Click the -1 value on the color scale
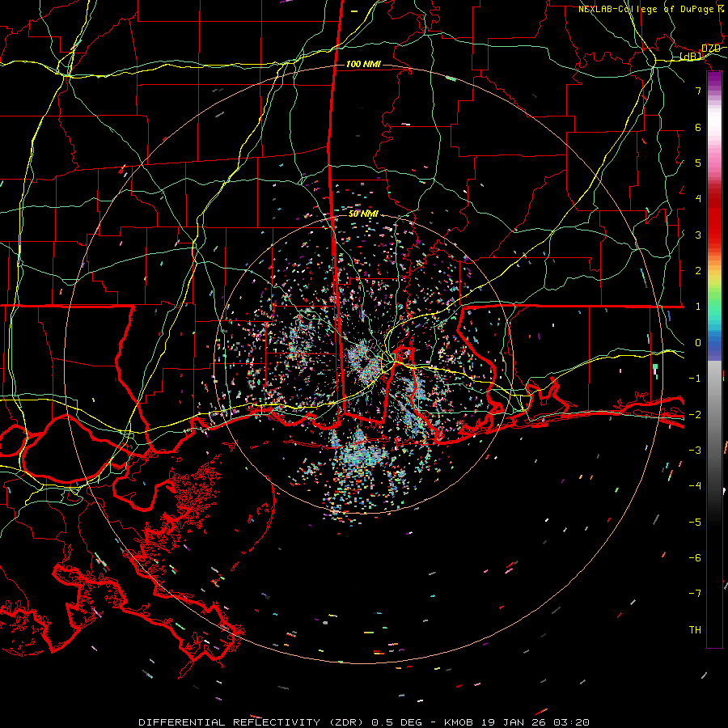The width and height of the screenshot is (728, 728). [695, 379]
